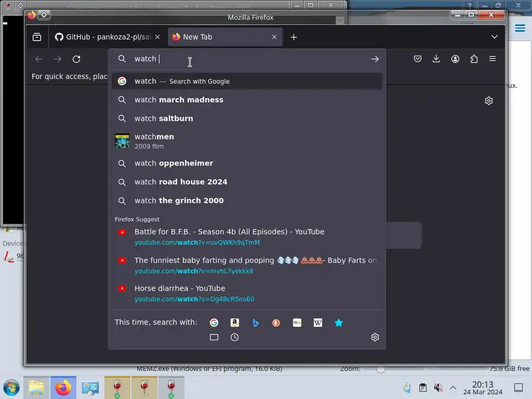Image resolution: width=532 pixels, height=399 pixels.
Task: Submit the search with the go arrow
Action: pyautogui.click(x=375, y=59)
